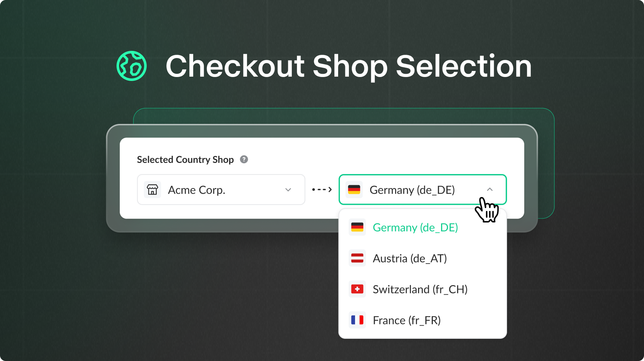The image size is (644, 361).
Task: Click the help question mark icon
Action: point(244,159)
